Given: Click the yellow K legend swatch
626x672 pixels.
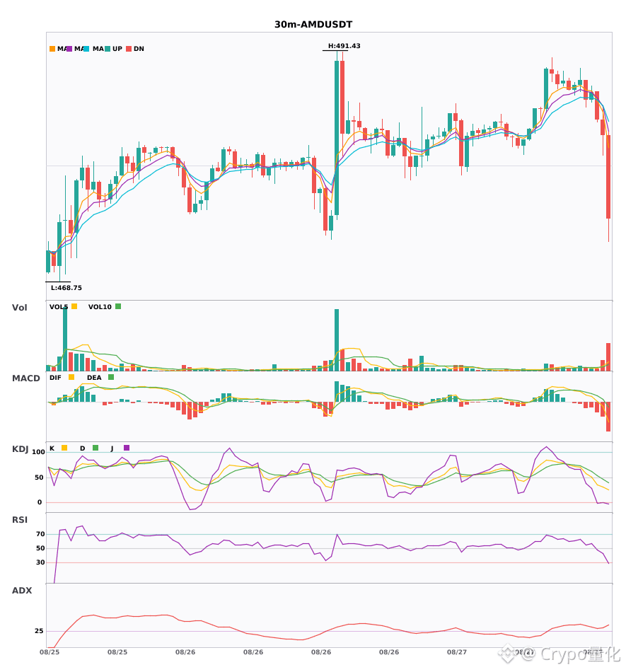Looking at the screenshot, I should [64, 448].
